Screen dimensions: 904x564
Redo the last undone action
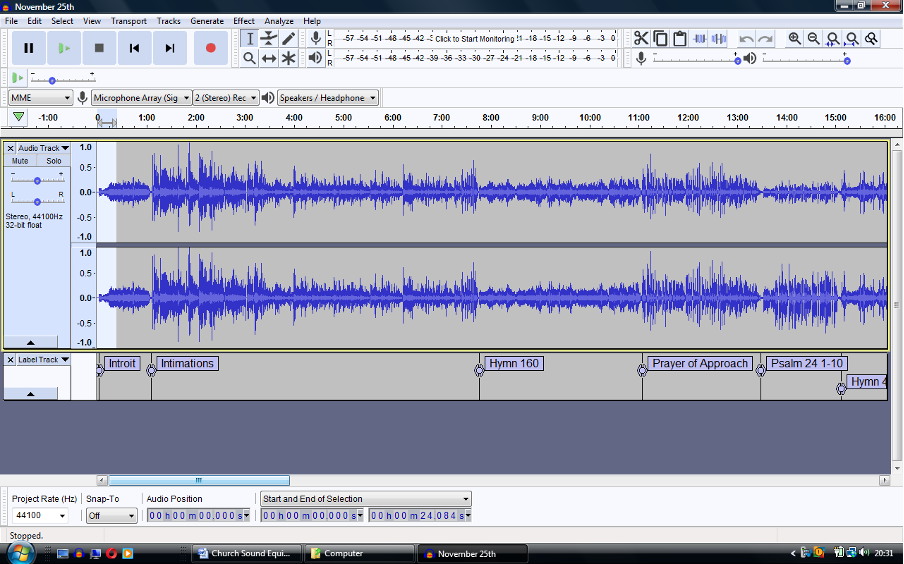point(766,39)
